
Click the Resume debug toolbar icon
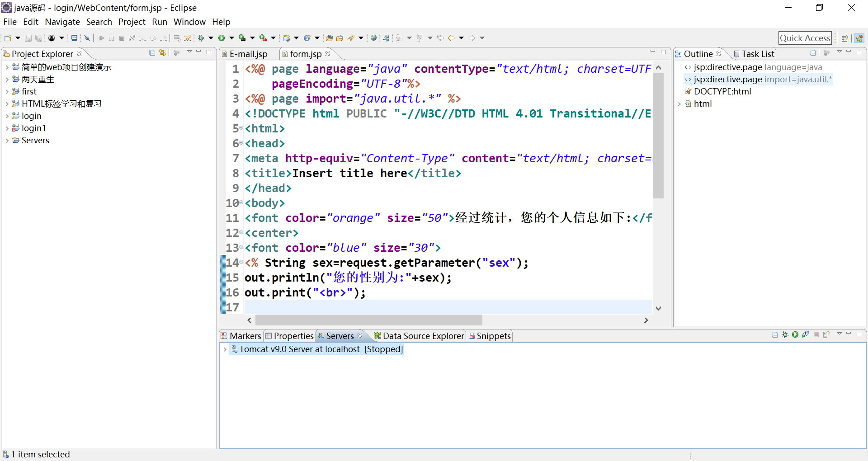tap(101, 38)
